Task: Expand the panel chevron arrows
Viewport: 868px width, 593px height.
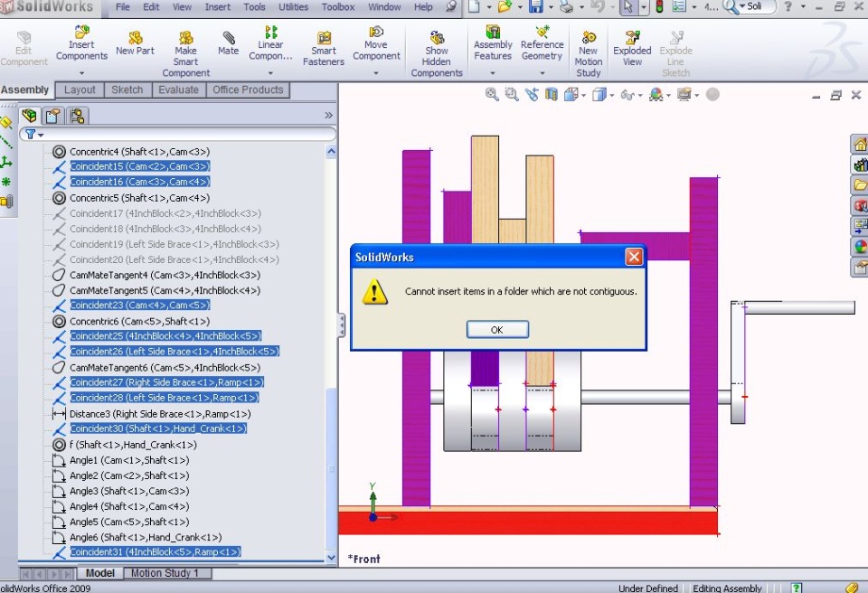Action: [x=328, y=115]
